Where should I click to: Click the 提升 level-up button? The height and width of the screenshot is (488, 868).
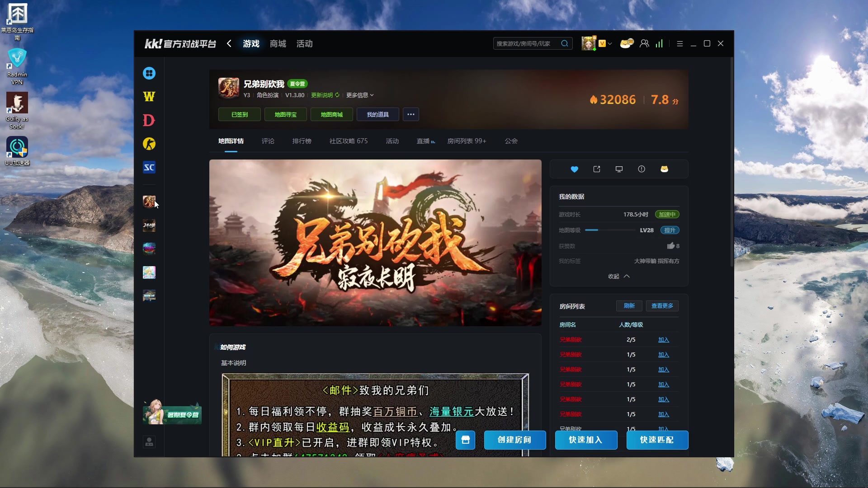coord(670,230)
